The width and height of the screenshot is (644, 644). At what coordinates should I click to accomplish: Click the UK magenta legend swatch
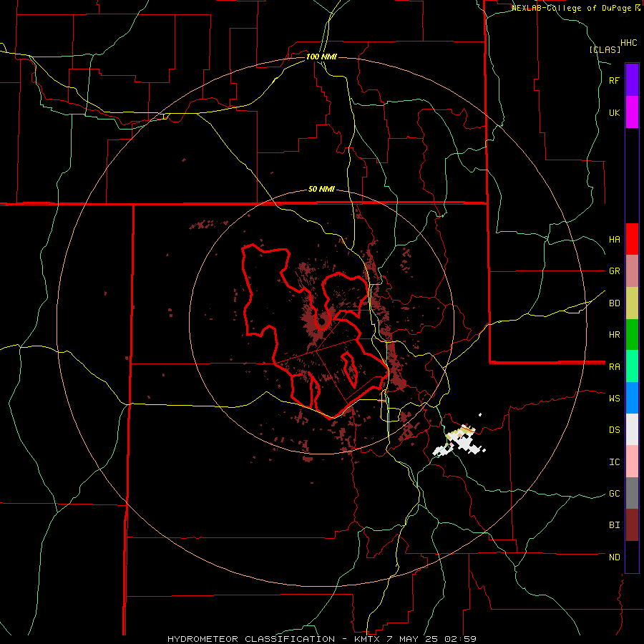[x=632, y=112]
